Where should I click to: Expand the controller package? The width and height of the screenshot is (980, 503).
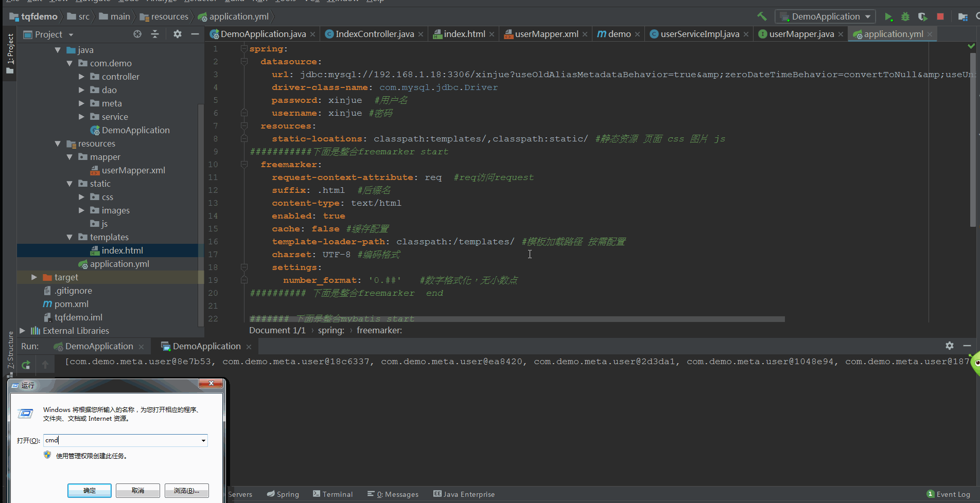point(81,77)
